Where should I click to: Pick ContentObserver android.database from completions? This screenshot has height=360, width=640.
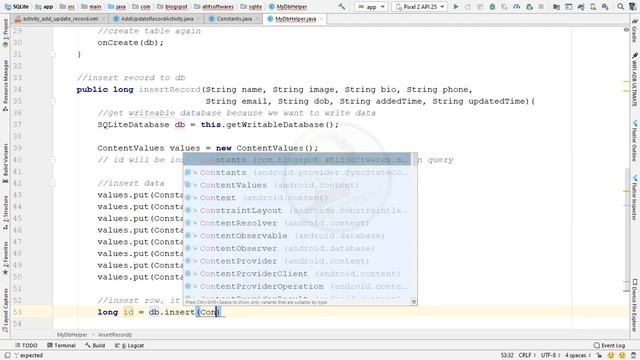click(298, 248)
